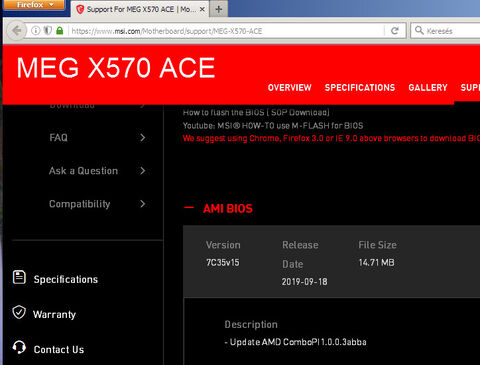The image size is (480, 365).
Task: Click the MEG X570 ACE page title
Action: click(116, 68)
